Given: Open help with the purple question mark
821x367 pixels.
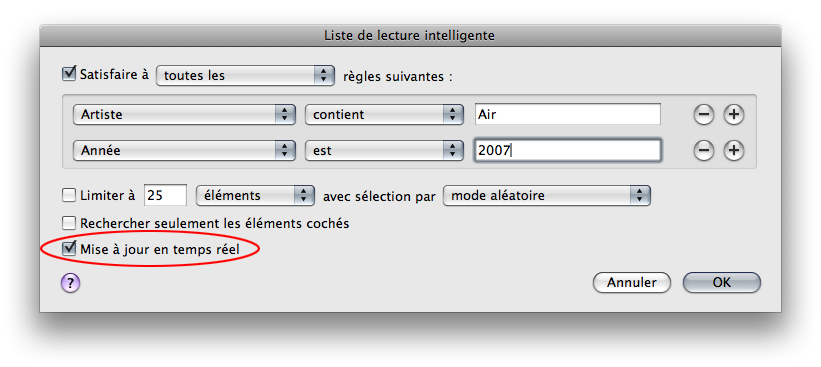Looking at the screenshot, I should pos(70,283).
